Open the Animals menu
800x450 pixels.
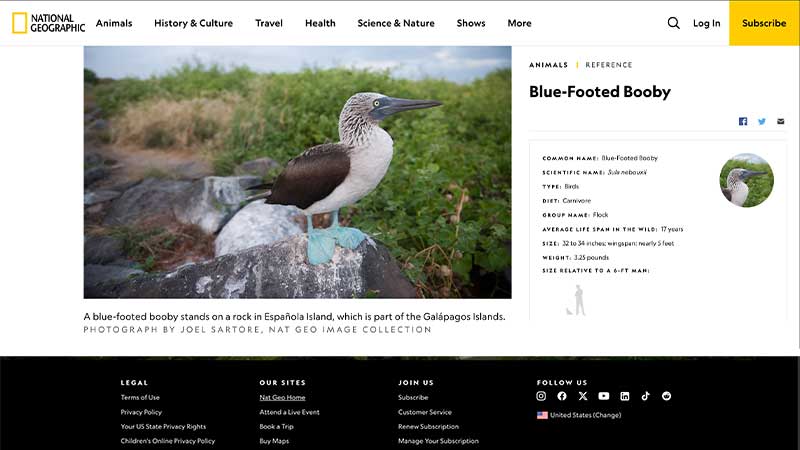coord(114,23)
